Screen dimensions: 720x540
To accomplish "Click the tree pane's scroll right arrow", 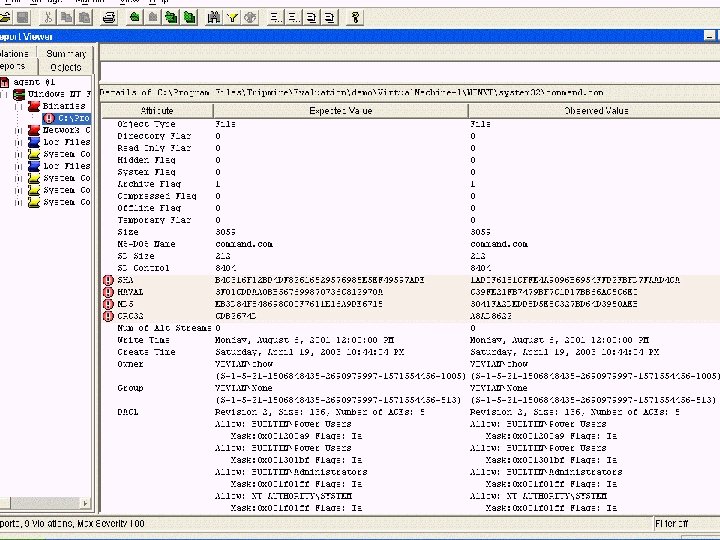I will click(x=85, y=503).
